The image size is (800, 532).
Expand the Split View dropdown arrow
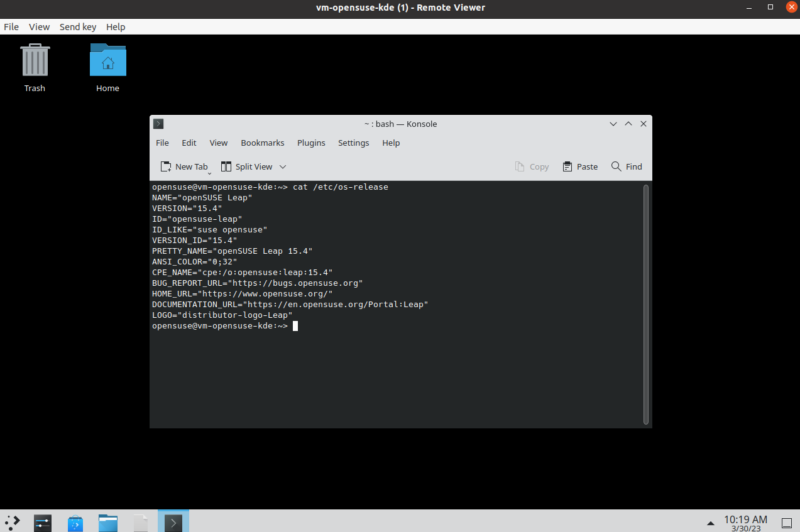point(283,167)
